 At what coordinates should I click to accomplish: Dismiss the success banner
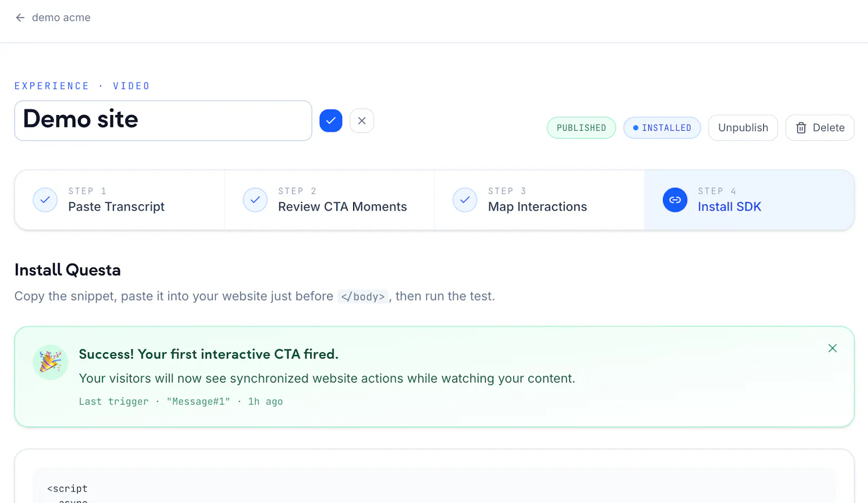(x=832, y=348)
